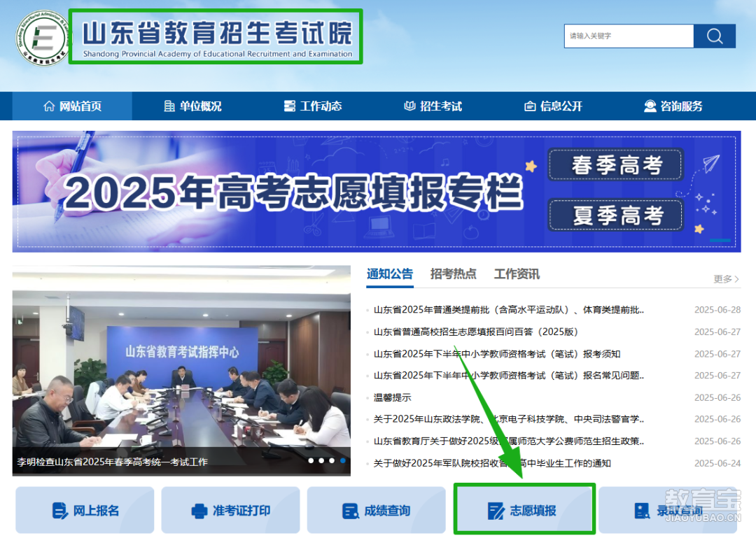
Task: Click the search magnifier icon button
Action: (715, 36)
